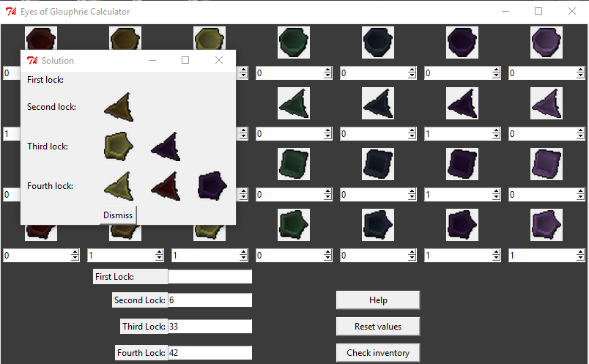Click the yellow pentagon beside Third lock
The height and width of the screenshot is (364, 589).
point(119,146)
